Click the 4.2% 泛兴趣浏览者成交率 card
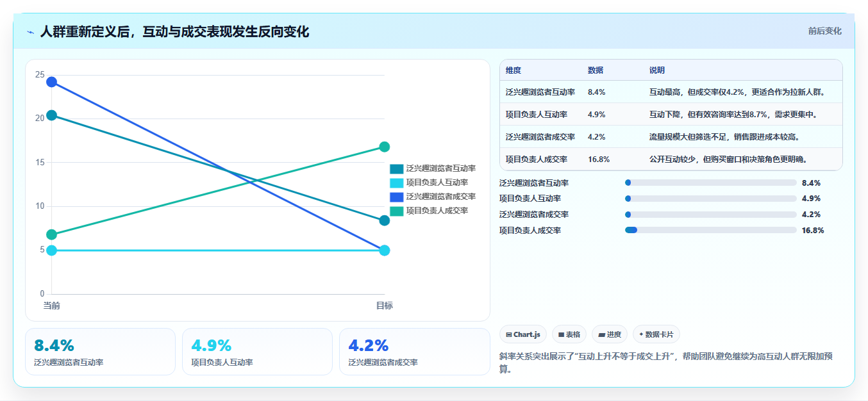 coord(414,352)
